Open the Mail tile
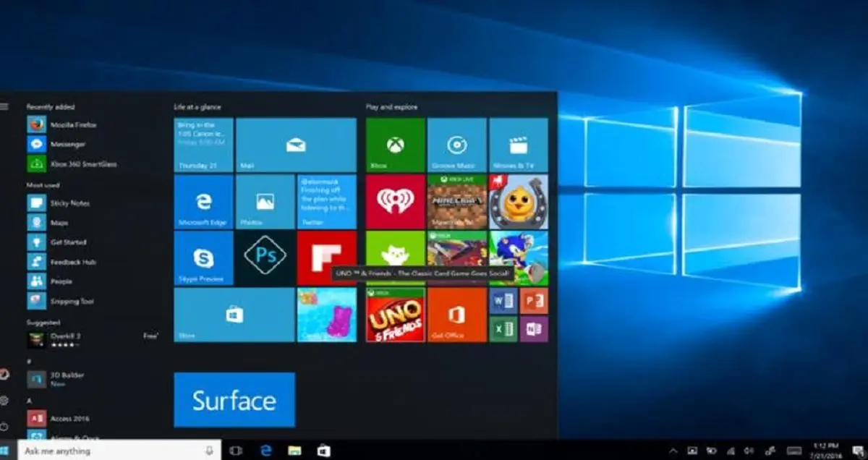The width and height of the screenshot is (868, 460). 296,145
